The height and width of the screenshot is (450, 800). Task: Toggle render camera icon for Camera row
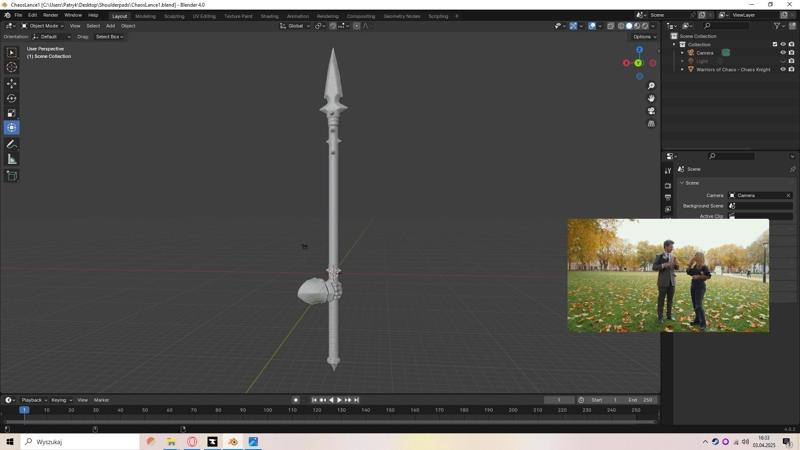(x=791, y=53)
